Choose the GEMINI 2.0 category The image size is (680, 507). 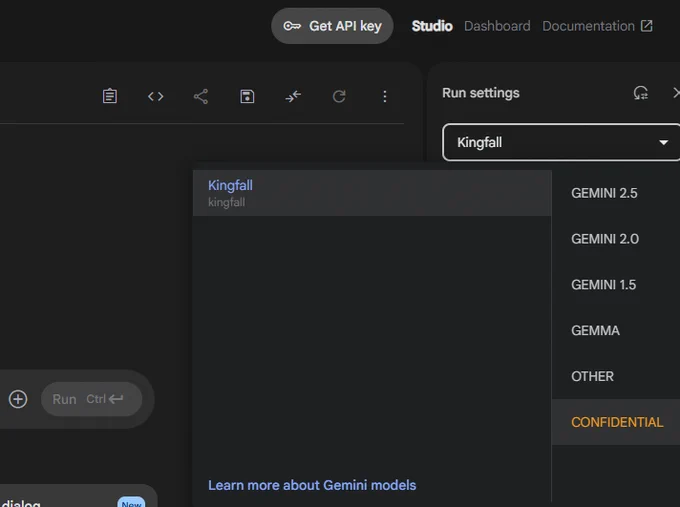click(616, 239)
